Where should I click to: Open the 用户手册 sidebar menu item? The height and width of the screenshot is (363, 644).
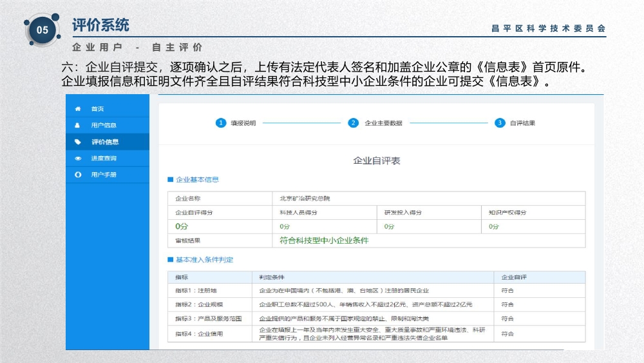point(108,175)
